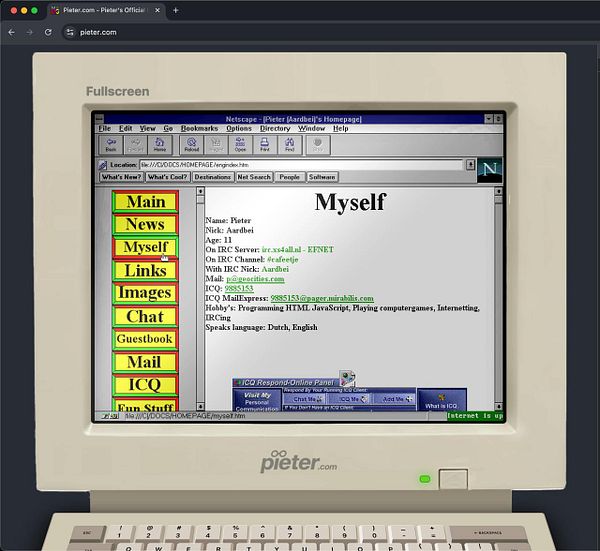Click the Netscape Location URL field
This screenshot has height=551, width=600.
302,165
